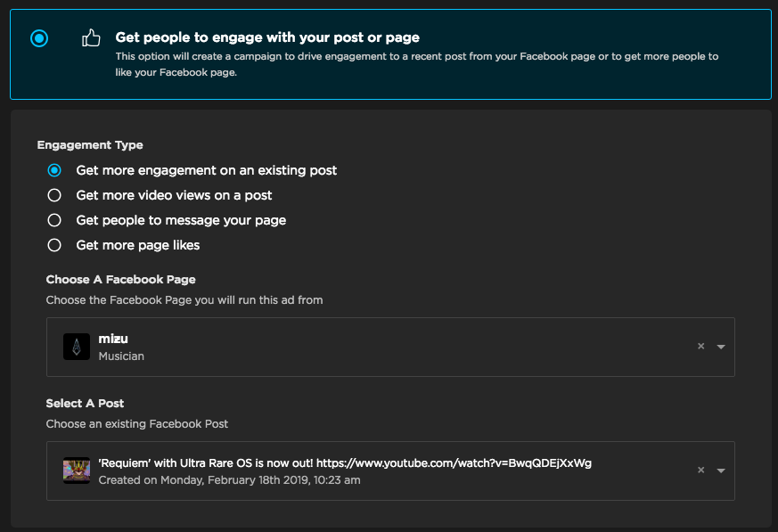Viewport: 778px width, 532px height.
Task: Click the Requiem post thumbnail image
Action: pos(77,470)
